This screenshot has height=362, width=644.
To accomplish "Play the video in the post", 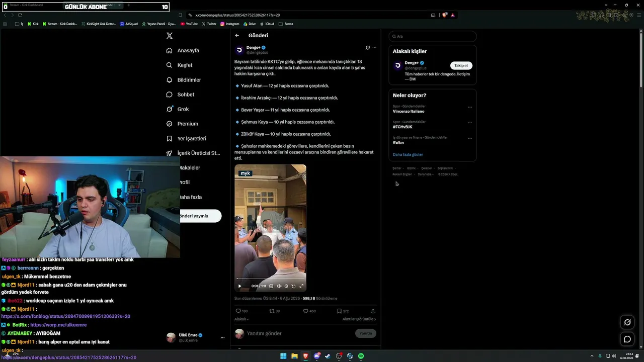I will [239, 286].
